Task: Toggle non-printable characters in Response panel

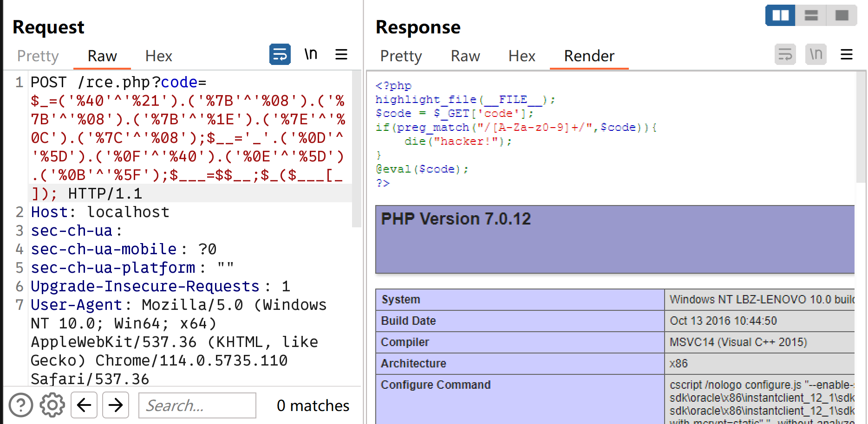Action: click(x=816, y=54)
